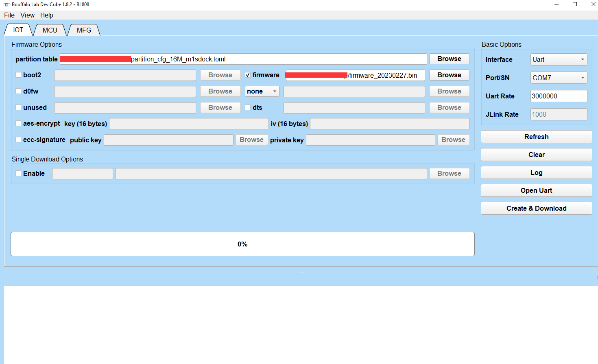This screenshot has height=364, width=598.
Task: Click the firmware path input field
Action: (x=355, y=75)
